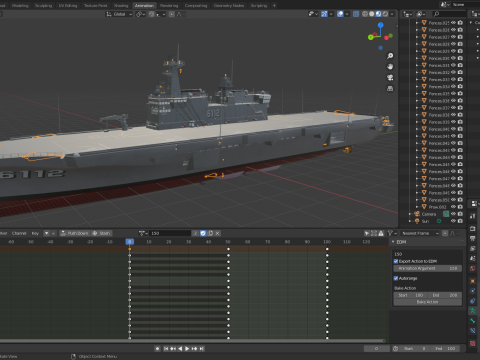Switch to Sculpting workspace tab
This screenshot has height=360, width=480.
[43, 5]
